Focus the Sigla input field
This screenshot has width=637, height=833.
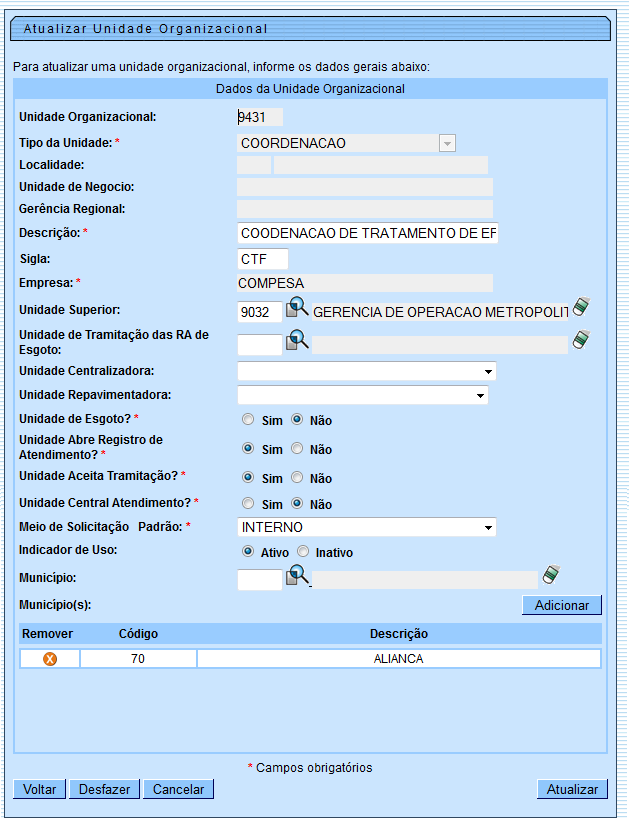coord(262,259)
